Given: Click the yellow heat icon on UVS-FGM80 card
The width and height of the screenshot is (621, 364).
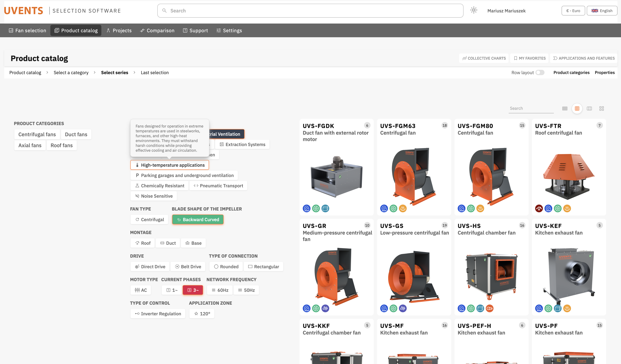Looking at the screenshot, I should pyautogui.click(x=480, y=208).
